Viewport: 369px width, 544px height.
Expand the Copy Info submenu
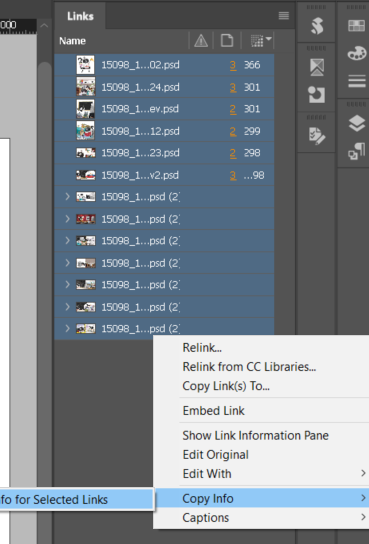(x=261, y=499)
